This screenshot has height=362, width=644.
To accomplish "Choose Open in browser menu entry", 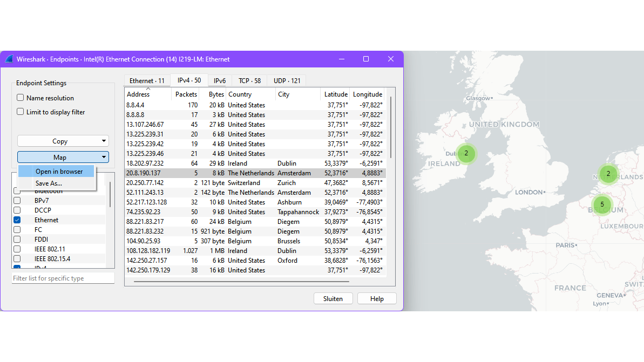I will [59, 172].
